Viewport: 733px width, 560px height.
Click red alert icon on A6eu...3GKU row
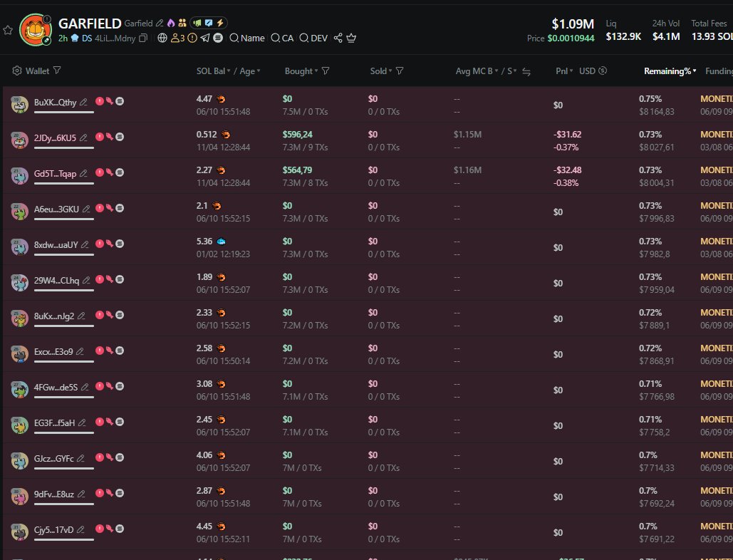coord(100,208)
